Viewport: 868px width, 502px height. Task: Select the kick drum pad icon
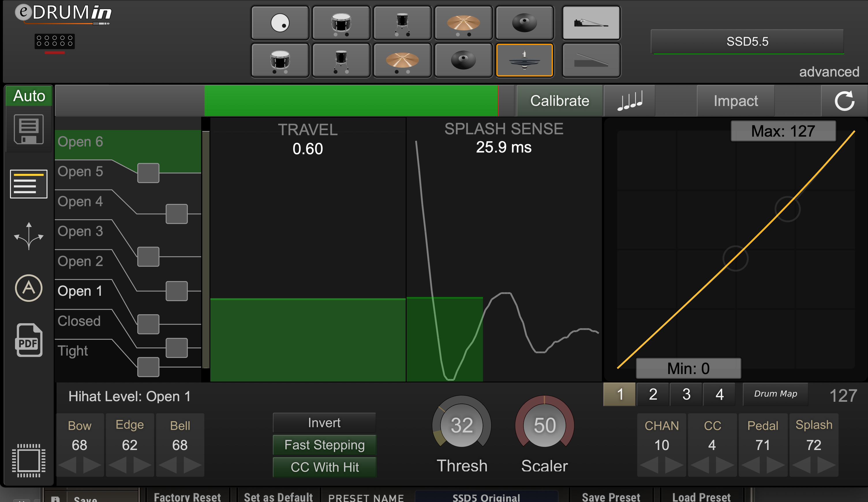click(x=280, y=23)
